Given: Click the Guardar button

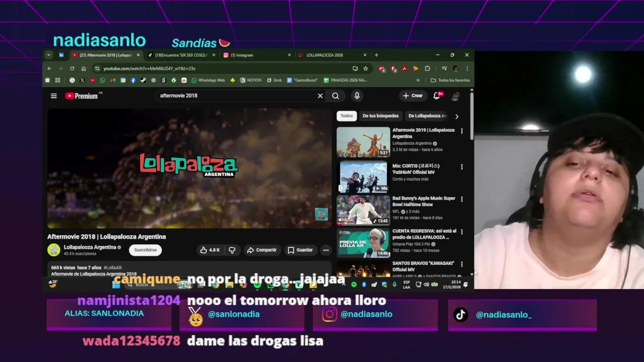Looking at the screenshot, I should (x=300, y=250).
